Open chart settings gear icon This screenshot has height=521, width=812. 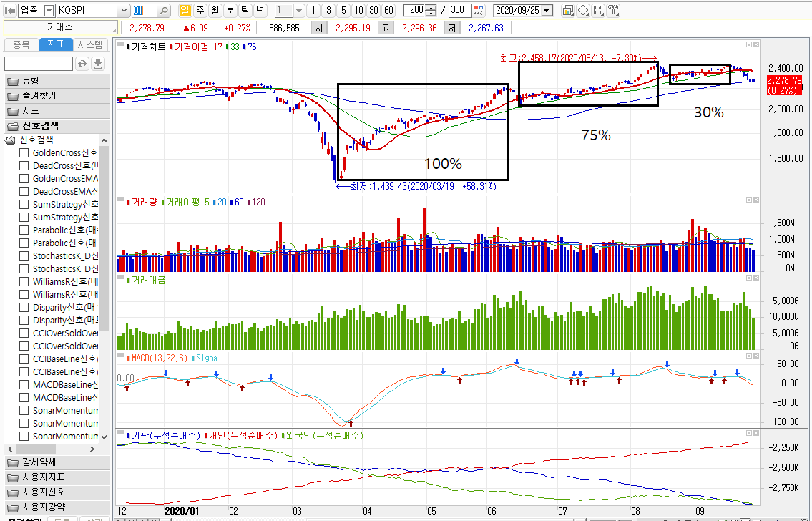[x=583, y=10]
